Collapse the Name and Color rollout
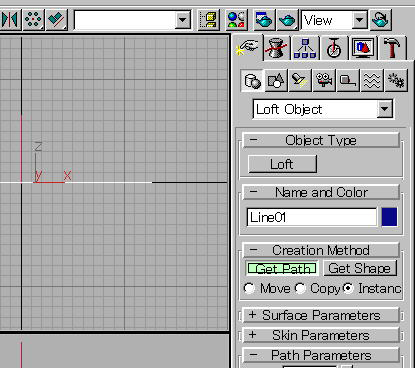The image size is (415, 368). point(321,192)
